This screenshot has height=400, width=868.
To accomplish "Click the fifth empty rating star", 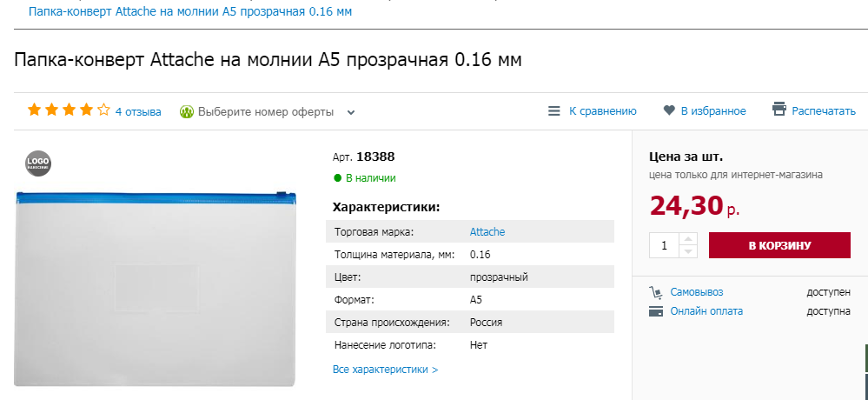I will point(103,110).
